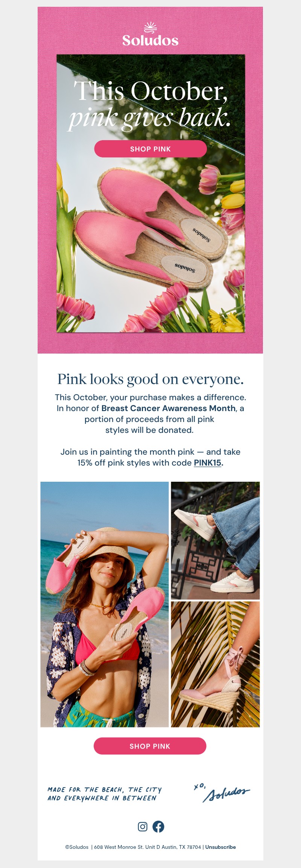Open the white and pink sneakers photo
The width and height of the screenshot is (301, 868).
point(215,540)
